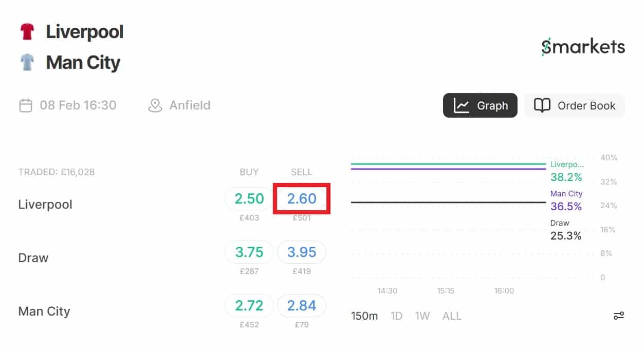Switch to the Graph view
Screen dimensions: 644x349
(x=480, y=105)
